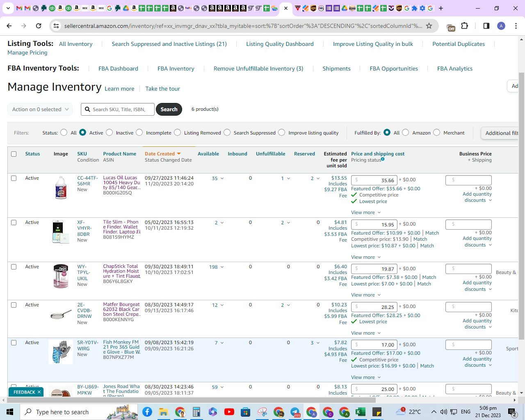
Task: Open the FBA Dashboard tool
Action: pos(118,68)
